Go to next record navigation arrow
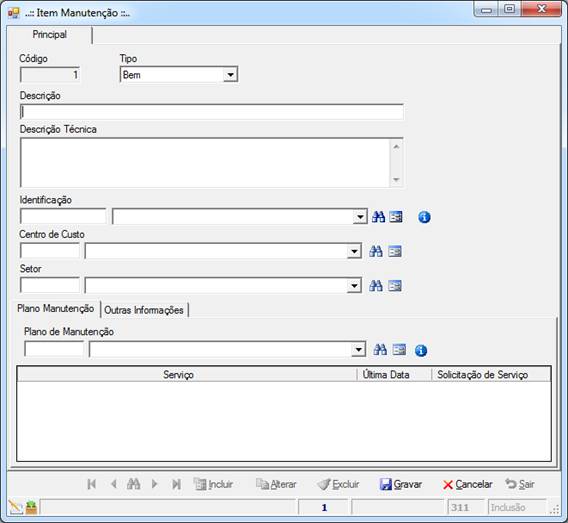Screen dimensions: 568x523 (x=154, y=484)
